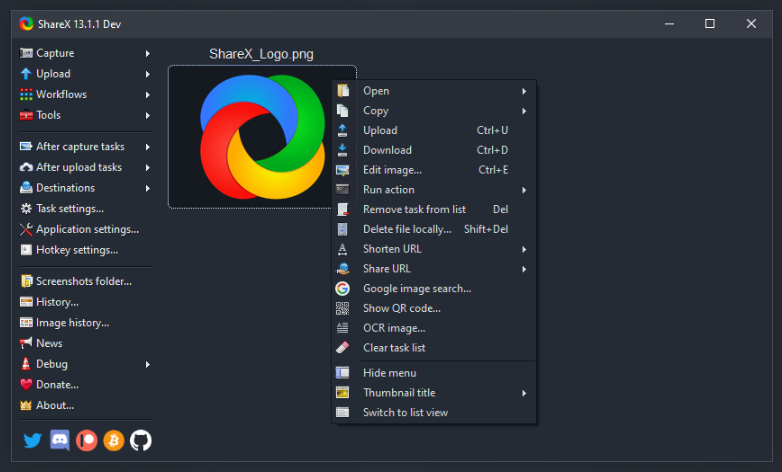Expand the Copy submenu arrow
This screenshot has width=782, height=472.
tap(524, 111)
